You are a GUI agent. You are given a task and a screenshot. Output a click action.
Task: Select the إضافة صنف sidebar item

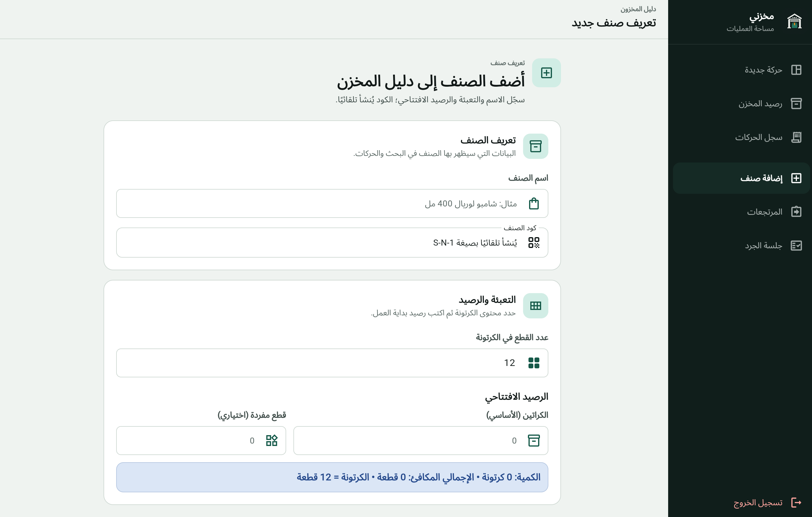[x=741, y=178]
